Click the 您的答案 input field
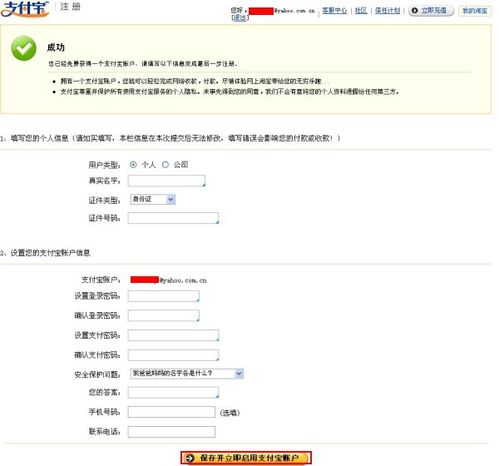The height and width of the screenshot is (466, 499). [x=173, y=392]
